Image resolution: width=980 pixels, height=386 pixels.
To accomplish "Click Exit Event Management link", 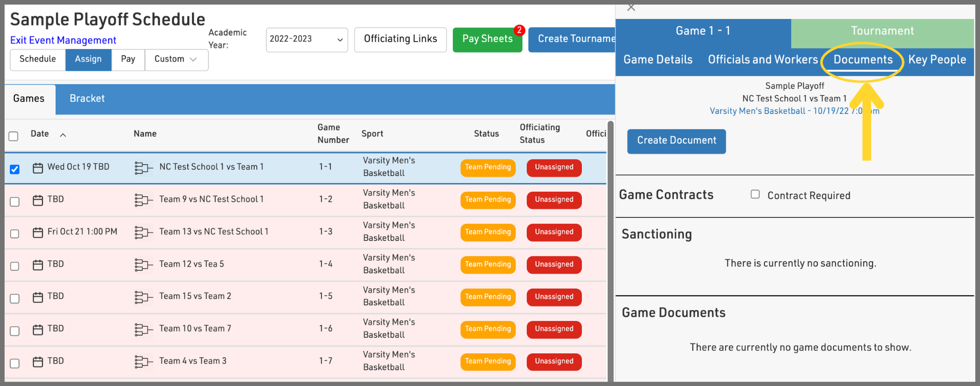I will pyautogui.click(x=63, y=40).
